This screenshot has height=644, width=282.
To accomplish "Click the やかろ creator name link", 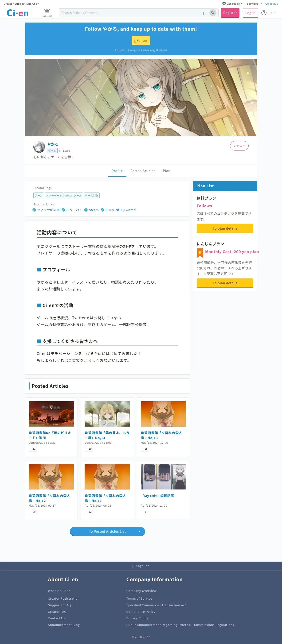I will [x=53, y=144].
